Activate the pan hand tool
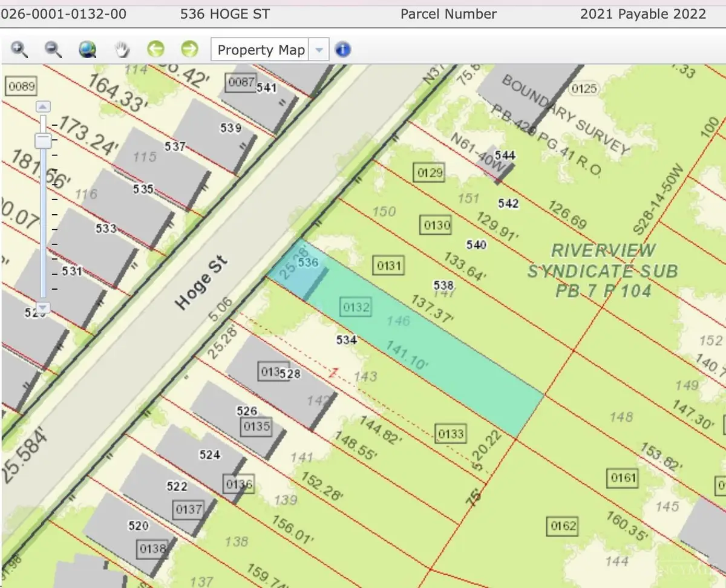This screenshot has height=588, width=726. pos(123,50)
